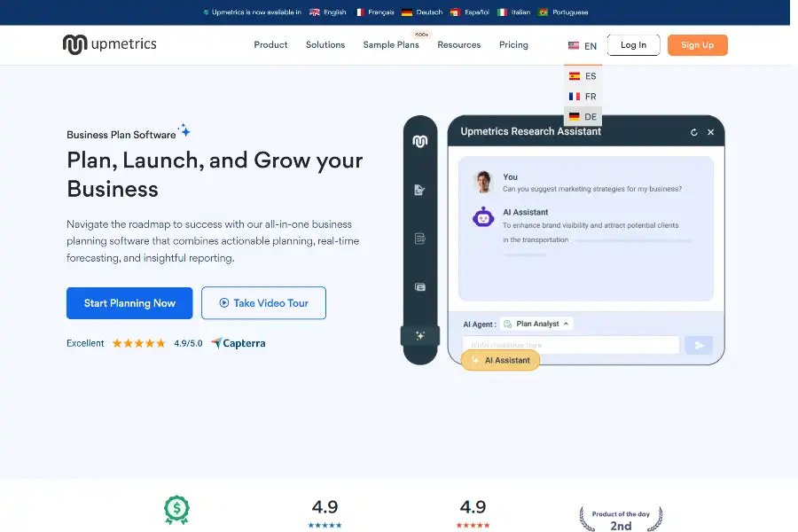This screenshot has height=532, width=798.
Task: Click the AI Assistant robot avatar
Action: click(483, 217)
